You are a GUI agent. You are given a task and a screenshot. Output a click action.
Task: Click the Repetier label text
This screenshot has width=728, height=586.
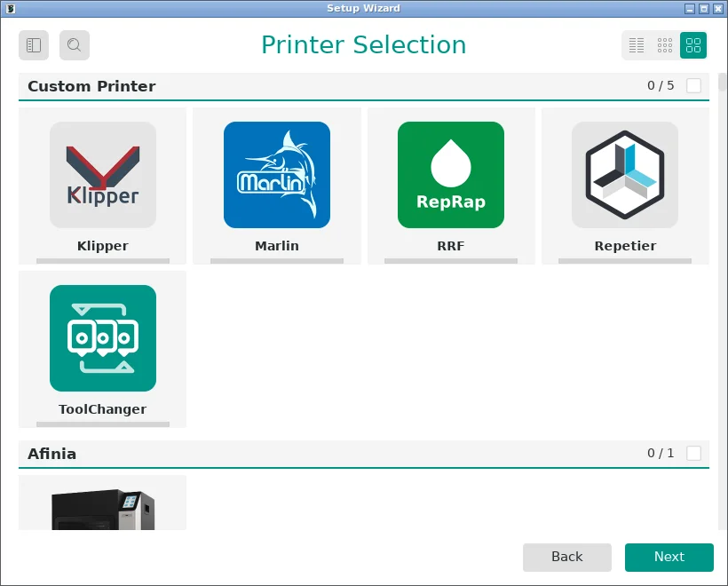point(625,246)
